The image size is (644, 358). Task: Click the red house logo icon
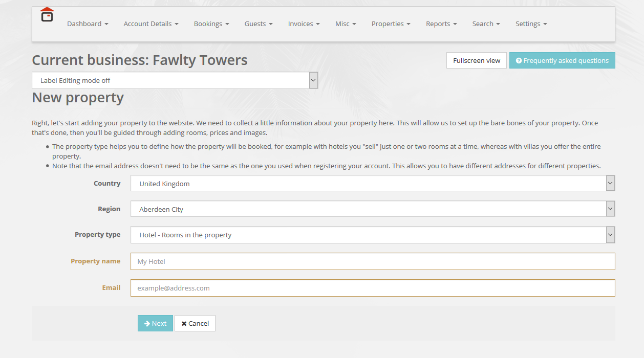click(47, 15)
